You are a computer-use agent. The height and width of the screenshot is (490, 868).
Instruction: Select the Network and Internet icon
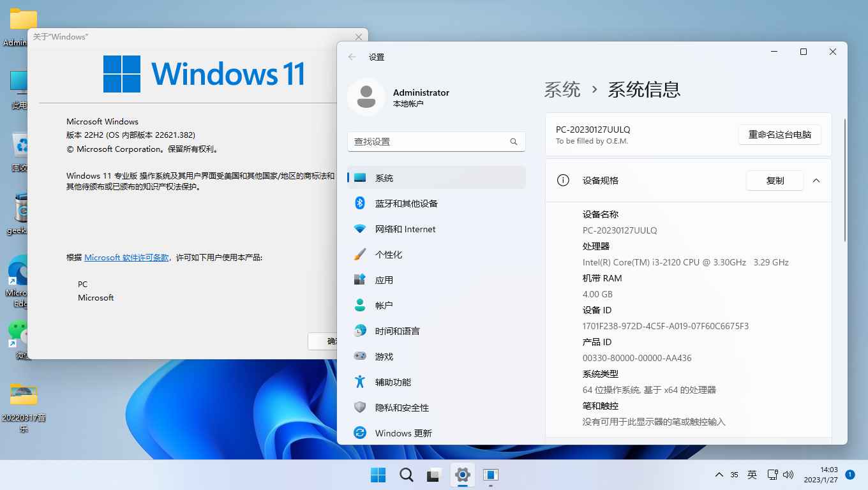pos(360,229)
